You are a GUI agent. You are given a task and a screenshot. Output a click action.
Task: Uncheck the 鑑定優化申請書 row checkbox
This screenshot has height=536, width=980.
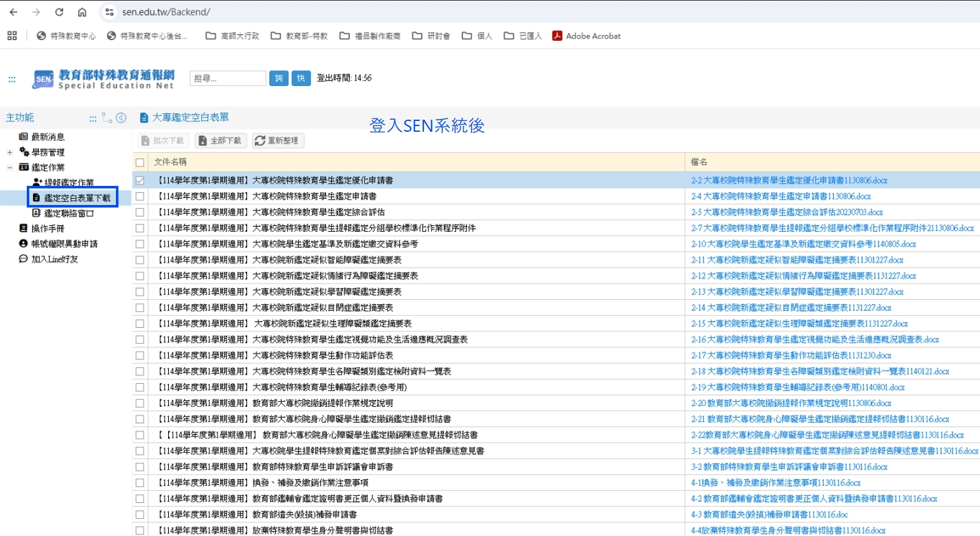[x=140, y=181]
